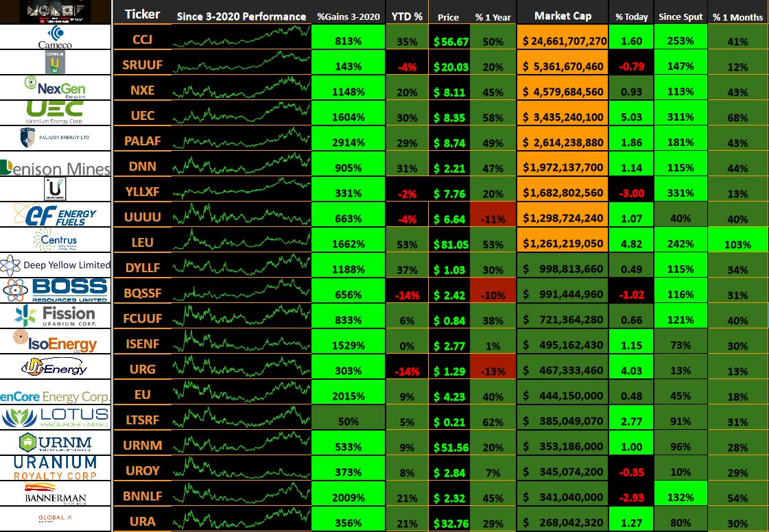769x532 pixels.
Task: Click the Lotus Resources Limited logo
Action: [x=55, y=418]
